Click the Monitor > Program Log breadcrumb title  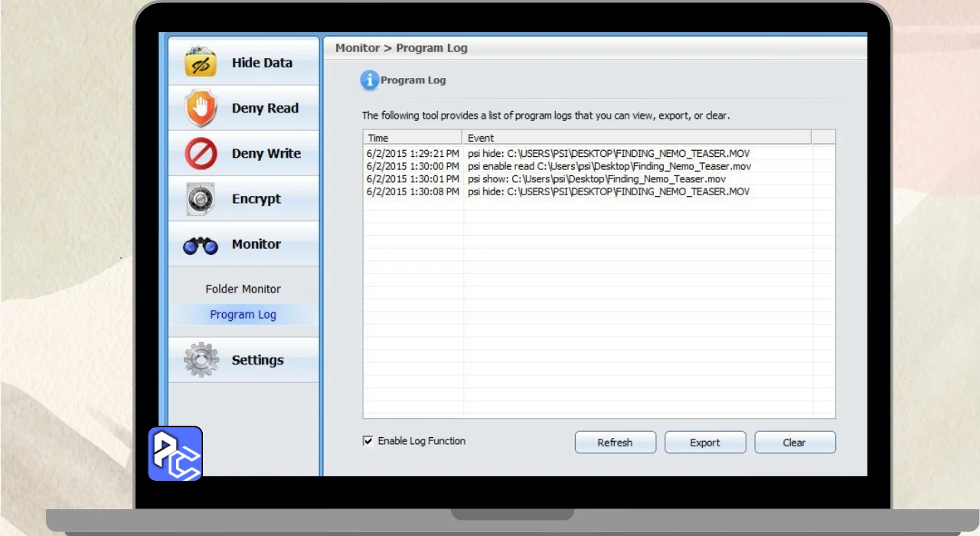click(x=401, y=48)
